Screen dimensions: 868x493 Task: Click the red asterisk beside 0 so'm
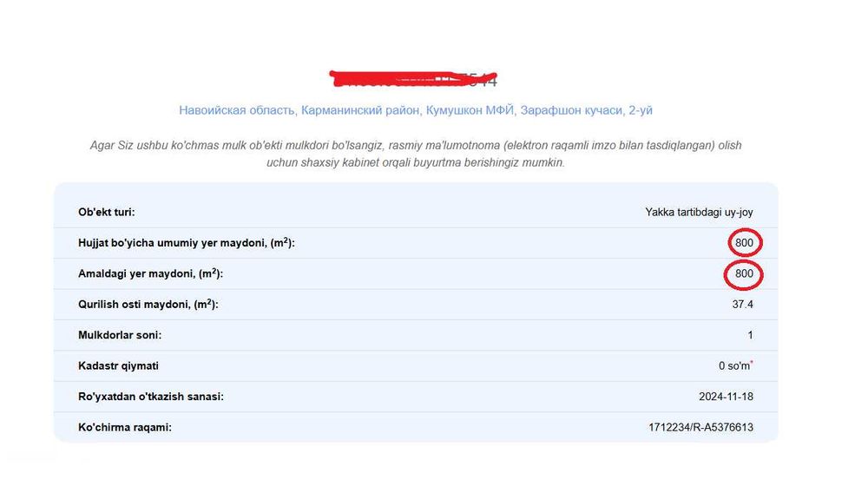click(752, 363)
